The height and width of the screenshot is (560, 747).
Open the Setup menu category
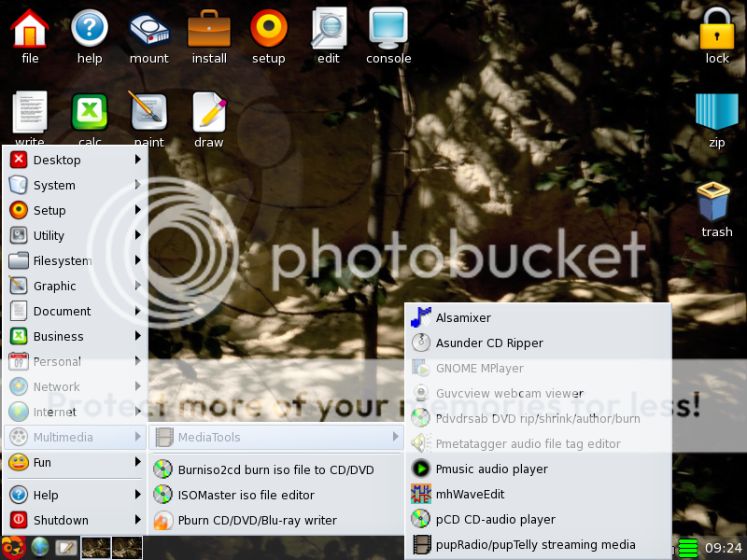[x=76, y=210]
